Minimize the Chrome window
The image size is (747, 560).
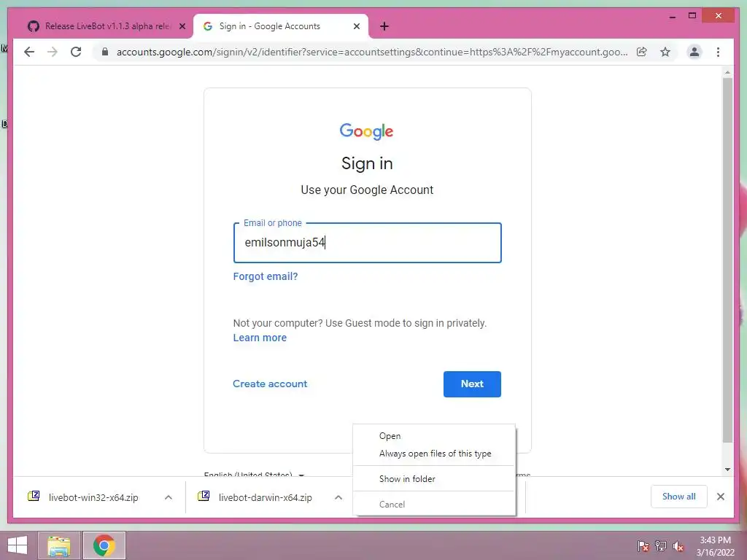click(x=672, y=16)
